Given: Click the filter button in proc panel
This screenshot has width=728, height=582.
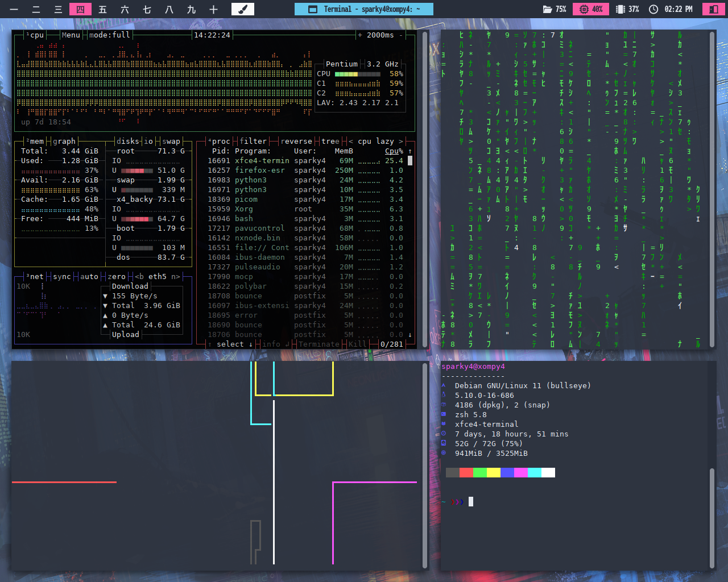Looking at the screenshot, I should pos(253,141).
